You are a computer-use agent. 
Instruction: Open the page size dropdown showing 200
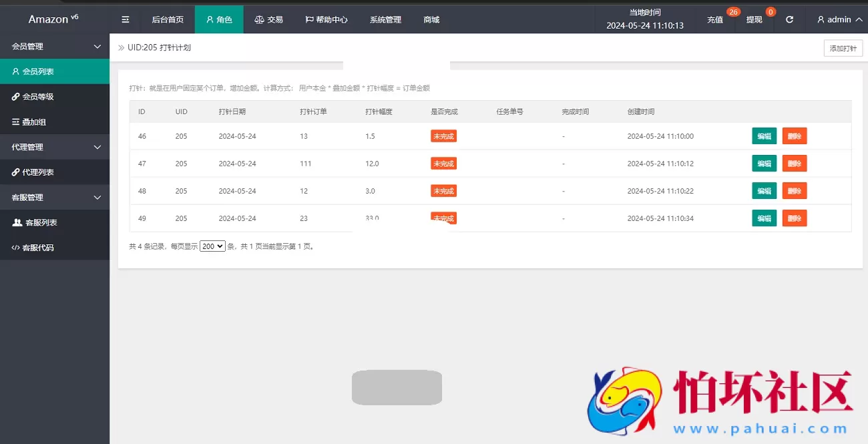pos(212,246)
